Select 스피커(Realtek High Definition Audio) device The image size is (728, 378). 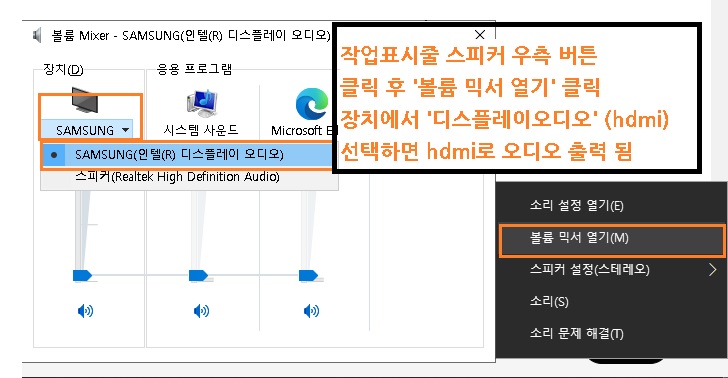point(189,177)
